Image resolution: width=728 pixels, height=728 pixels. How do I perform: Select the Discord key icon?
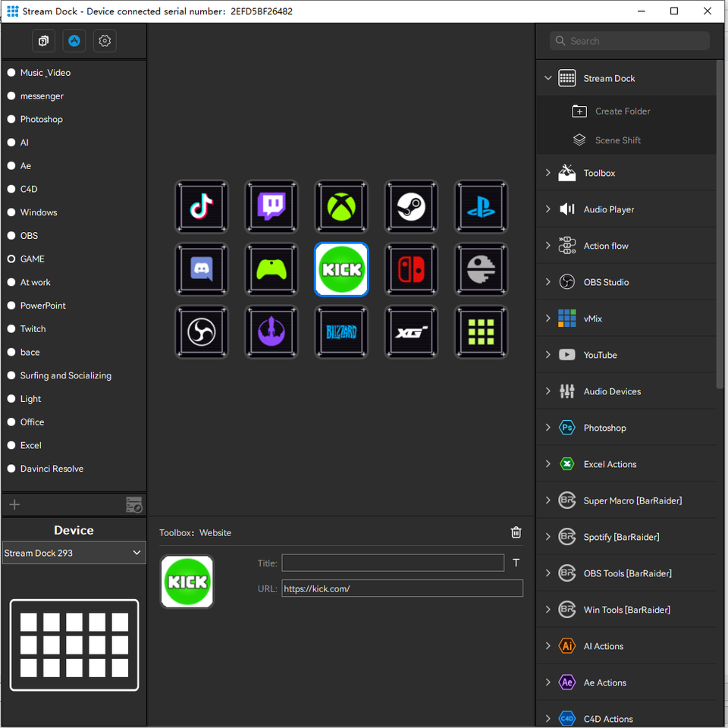202,269
